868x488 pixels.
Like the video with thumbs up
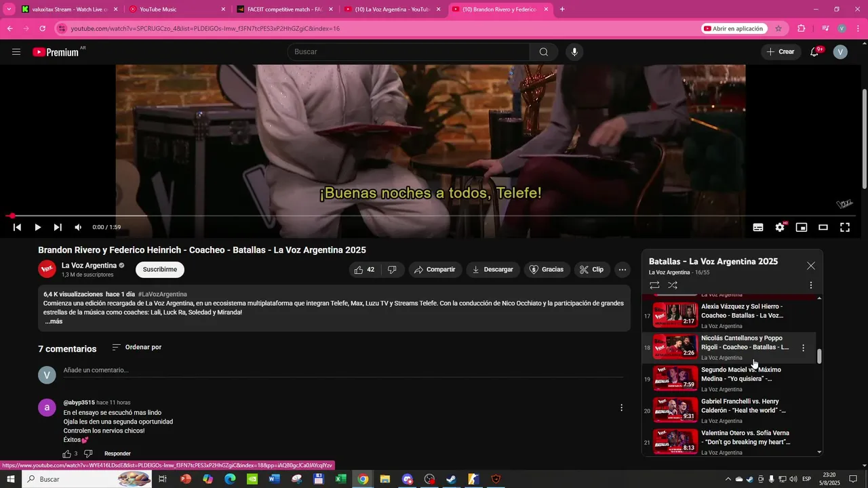[x=364, y=270]
